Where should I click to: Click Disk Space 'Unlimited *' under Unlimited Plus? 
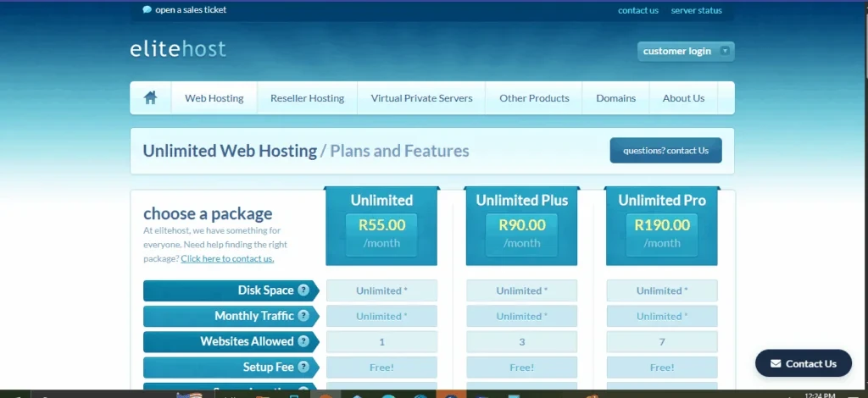click(x=522, y=290)
